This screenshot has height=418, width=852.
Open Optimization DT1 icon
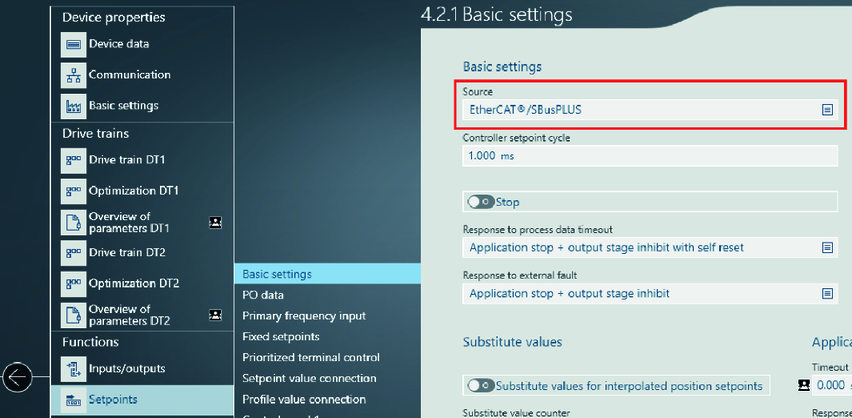pos(73,191)
